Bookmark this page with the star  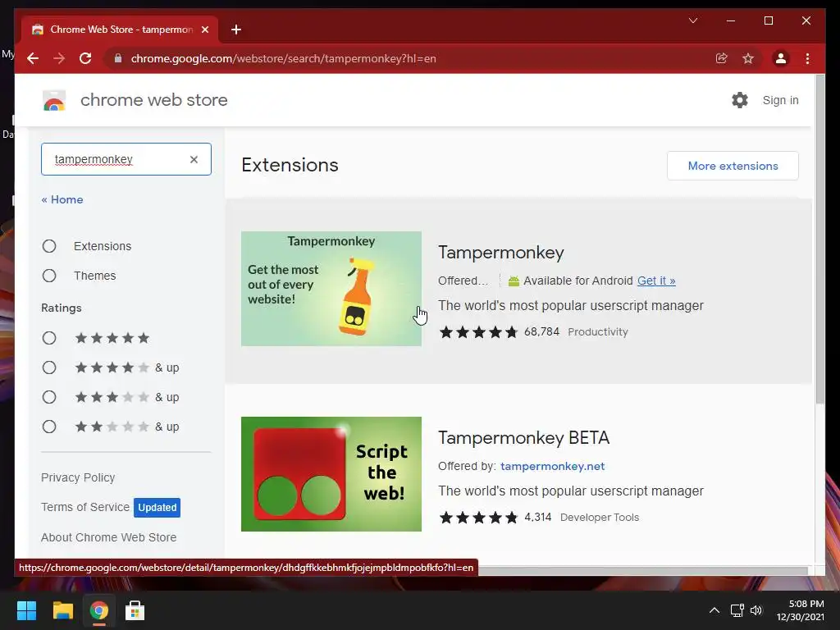(748, 58)
